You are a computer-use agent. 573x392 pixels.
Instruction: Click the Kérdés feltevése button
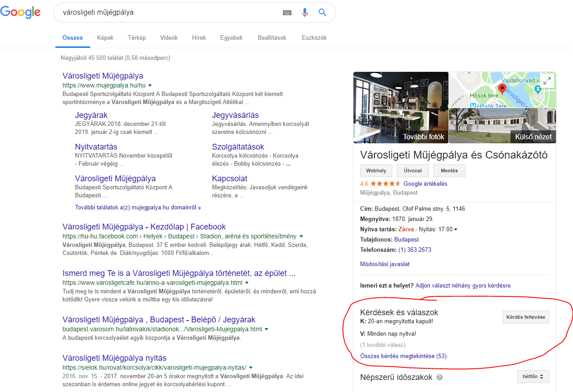tap(526, 317)
